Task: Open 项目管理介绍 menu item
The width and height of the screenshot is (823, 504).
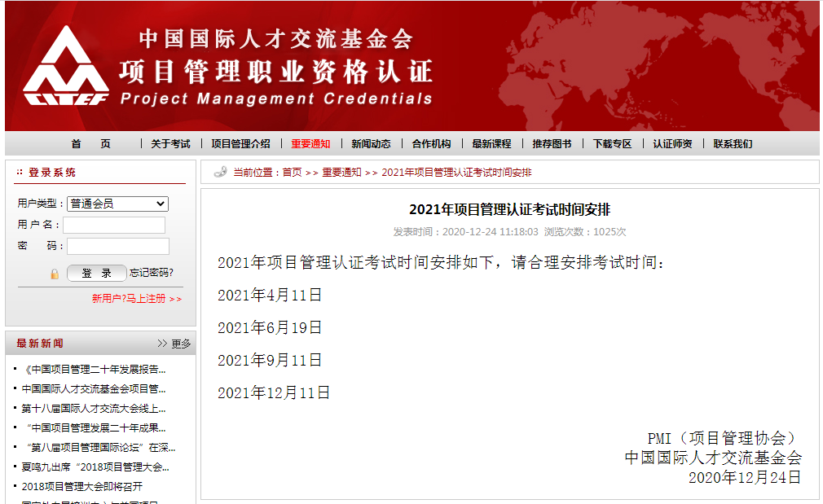Action: coord(241,143)
